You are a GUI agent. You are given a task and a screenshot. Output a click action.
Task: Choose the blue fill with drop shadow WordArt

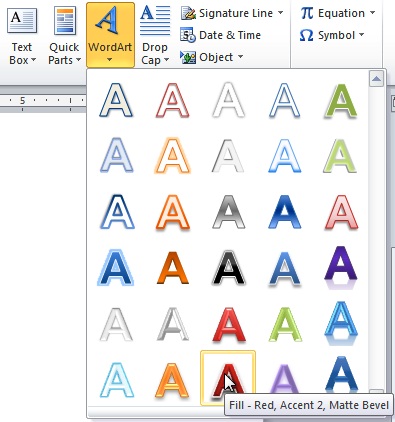coord(284,268)
